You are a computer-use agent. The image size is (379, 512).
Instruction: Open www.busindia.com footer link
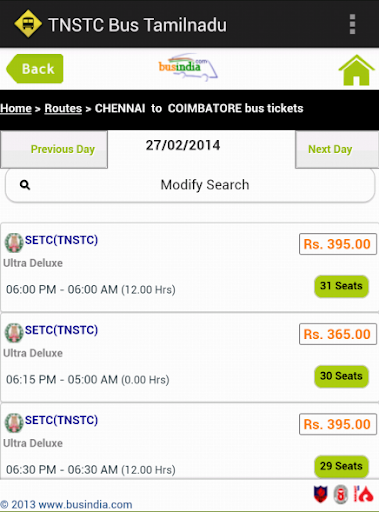[x=85, y=504]
